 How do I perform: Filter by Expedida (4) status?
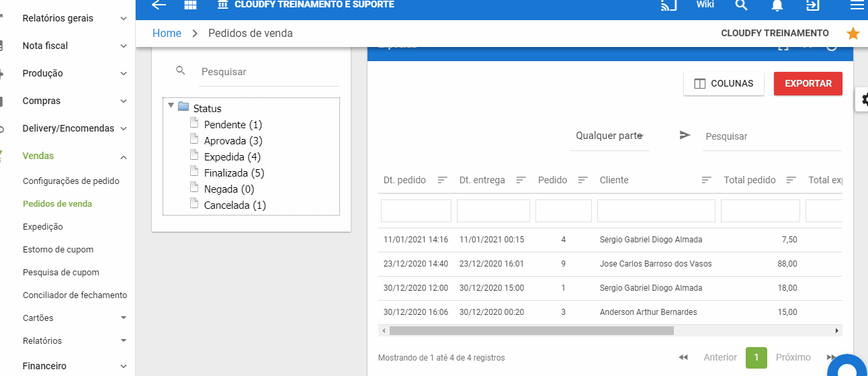(232, 156)
